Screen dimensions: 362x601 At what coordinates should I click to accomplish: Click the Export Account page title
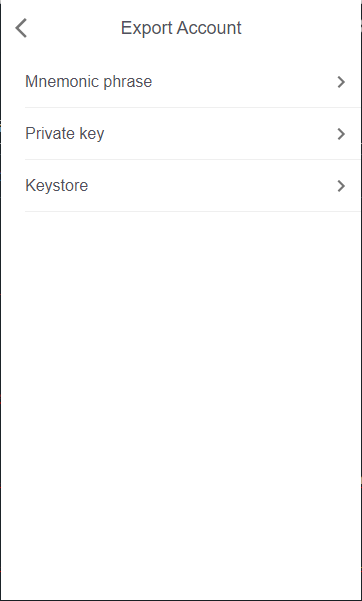[x=181, y=28]
